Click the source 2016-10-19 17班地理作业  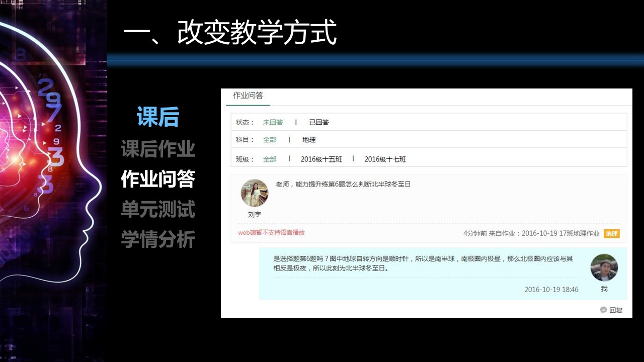(560, 233)
